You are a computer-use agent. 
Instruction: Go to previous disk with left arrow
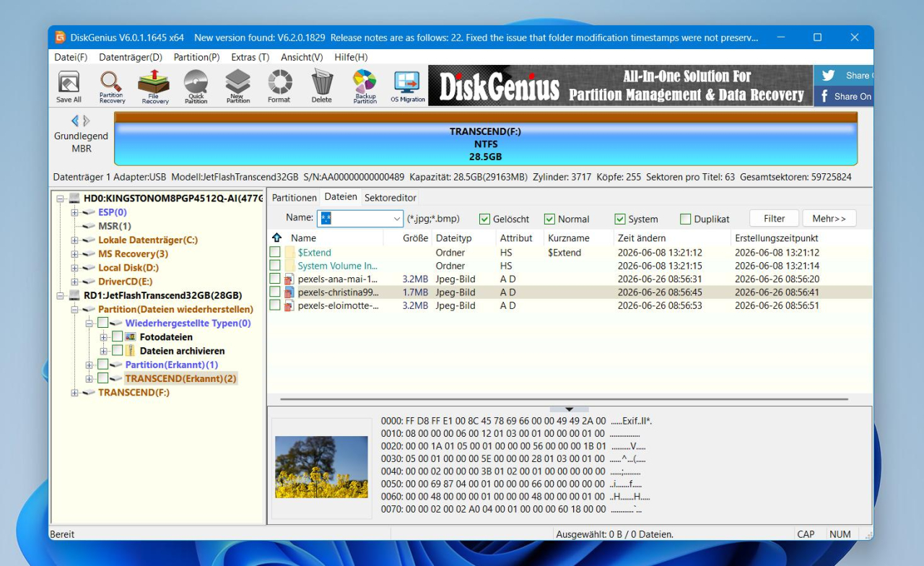point(74,121)
